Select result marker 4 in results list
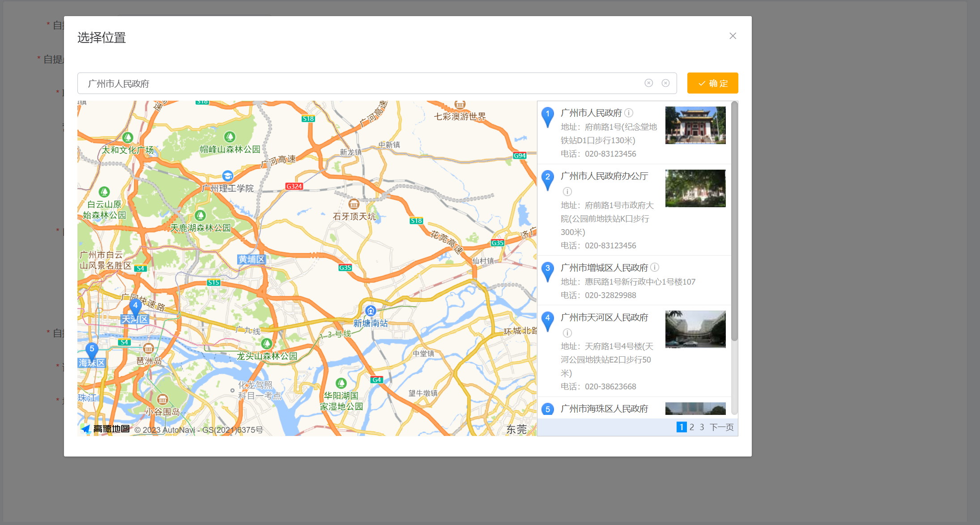Viewport: 980px width, 525px height. (x=547, y=321)
